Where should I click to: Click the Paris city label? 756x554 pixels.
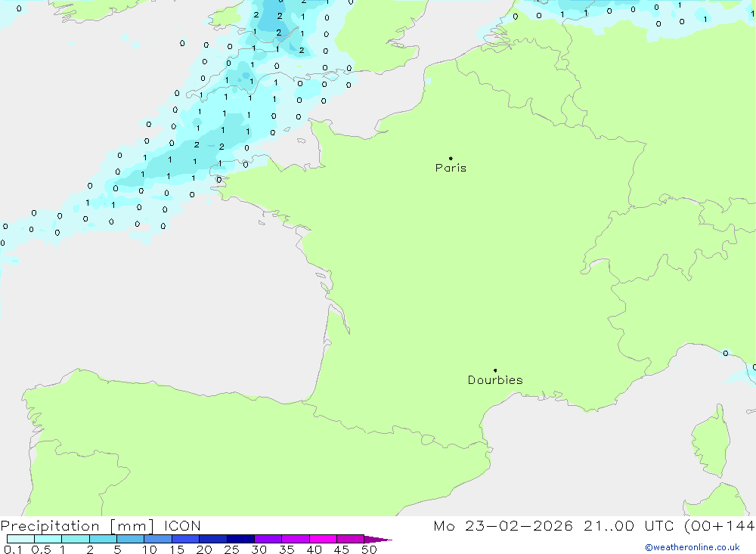point(451,168)
